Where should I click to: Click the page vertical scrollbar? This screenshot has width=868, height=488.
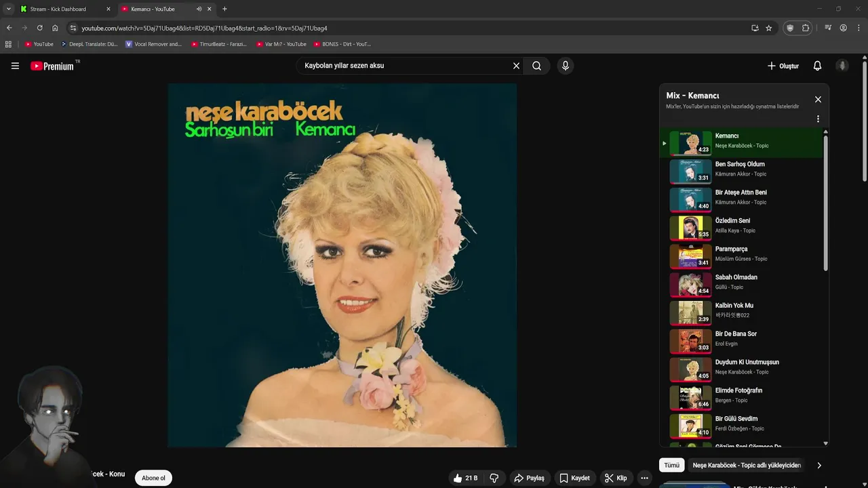point(865,122)
